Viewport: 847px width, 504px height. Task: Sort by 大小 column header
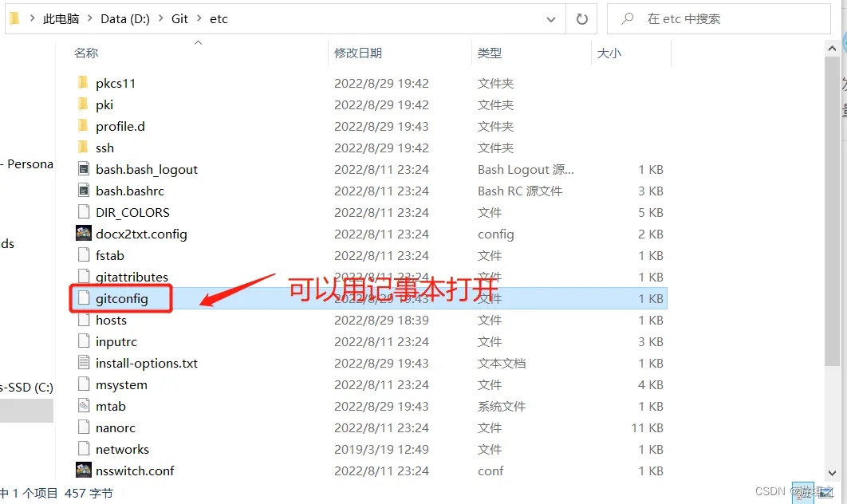pos(609,53)
